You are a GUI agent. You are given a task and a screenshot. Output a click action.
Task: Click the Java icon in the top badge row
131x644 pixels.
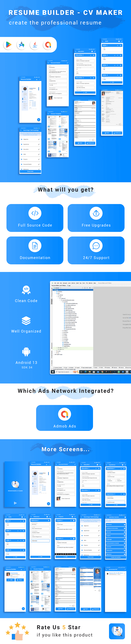tap(35, 45)
